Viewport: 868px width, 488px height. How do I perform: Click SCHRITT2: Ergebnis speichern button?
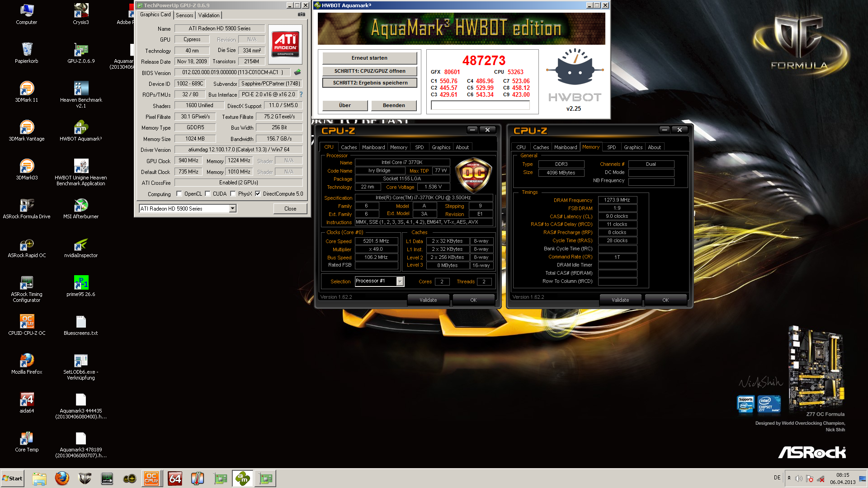(x=369, y=83)
